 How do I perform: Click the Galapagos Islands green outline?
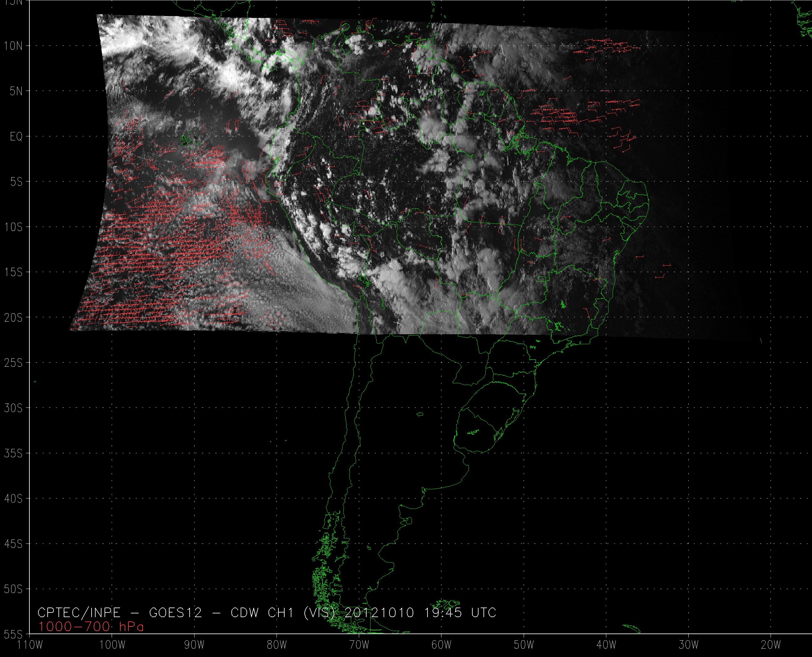[186, 141]
